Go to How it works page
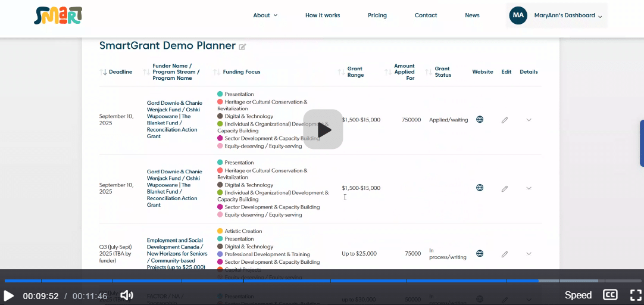The height and width of the screenshot is (305, 644). 323,15
